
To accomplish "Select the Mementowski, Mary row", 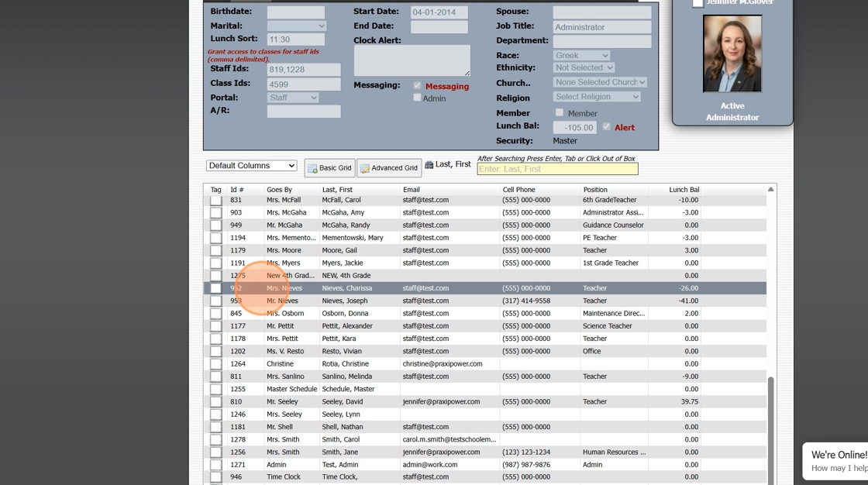I will 485,238.
